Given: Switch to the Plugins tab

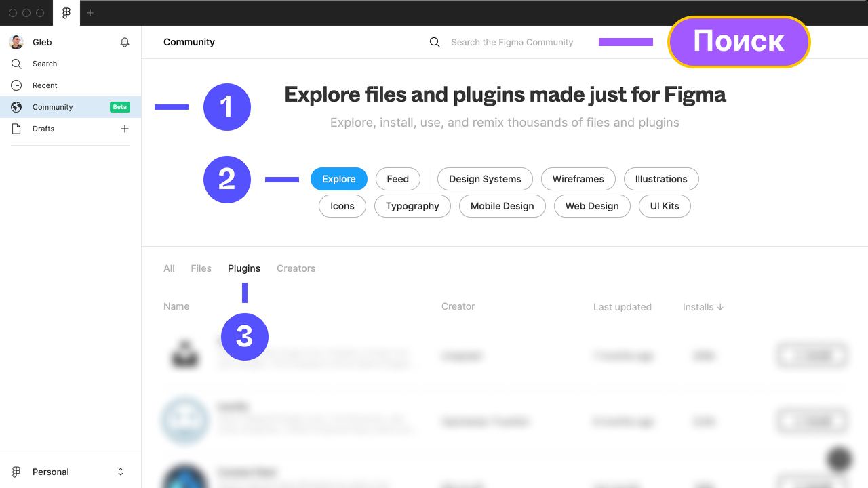Looking at the screenshot, I should point(244,268).
